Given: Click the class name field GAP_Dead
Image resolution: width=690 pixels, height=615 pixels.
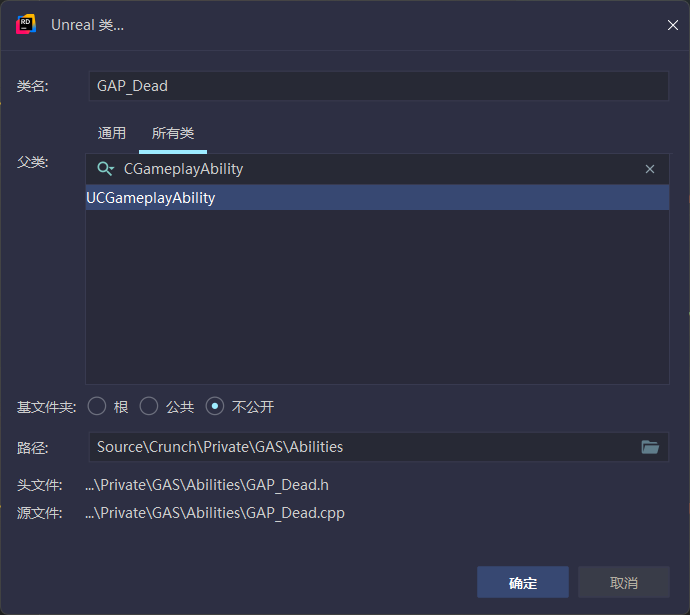Looking at the screenshot, I should [379, 86].
